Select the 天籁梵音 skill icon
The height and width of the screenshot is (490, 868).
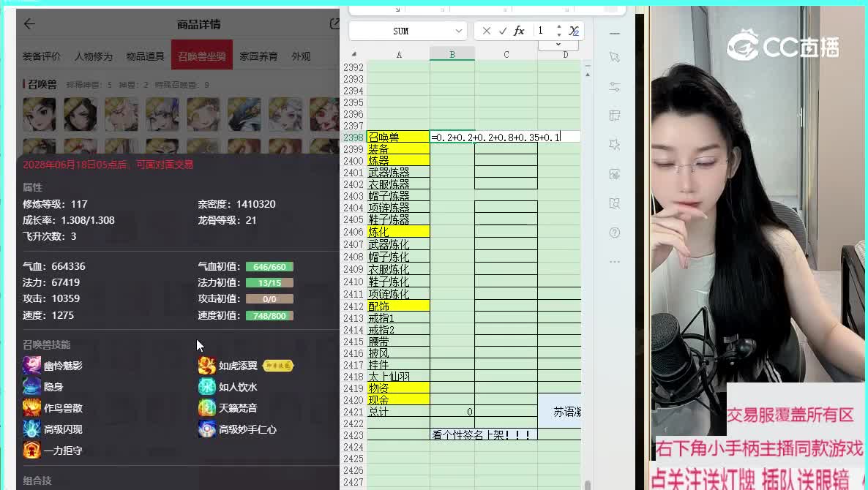coord(207,407)
